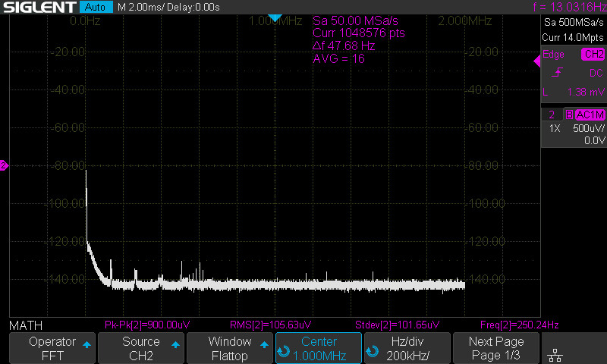Image resolution: width=607 pixels, height=364 pixels.
Task: Click the 1.000MHz frequency axis label
Action: point(275,21)
